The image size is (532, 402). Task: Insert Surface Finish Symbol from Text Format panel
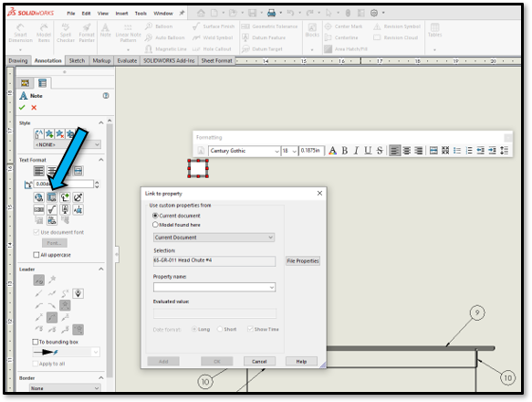52,209
